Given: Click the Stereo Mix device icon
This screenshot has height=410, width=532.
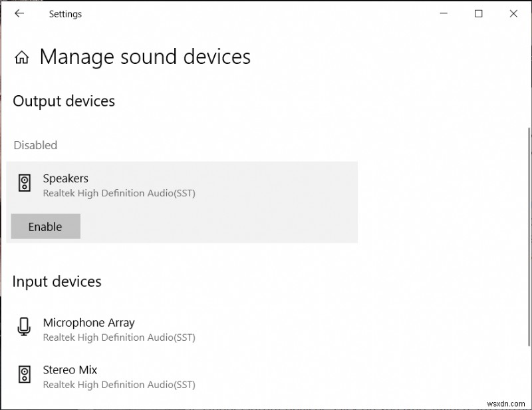Looking at the screenshot, I should 25,375.
